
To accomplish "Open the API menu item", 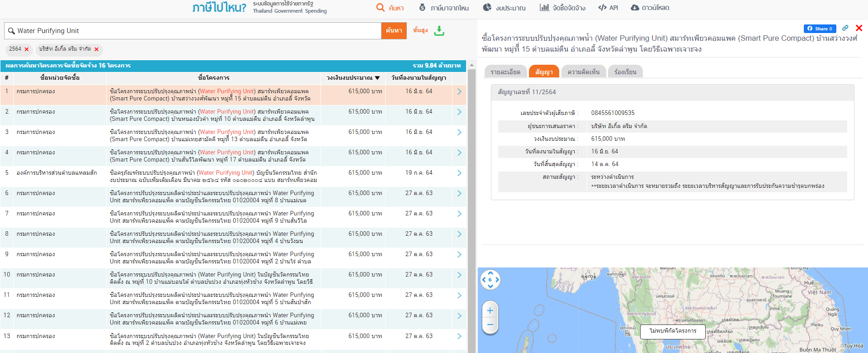I will (x=608, y=8).
